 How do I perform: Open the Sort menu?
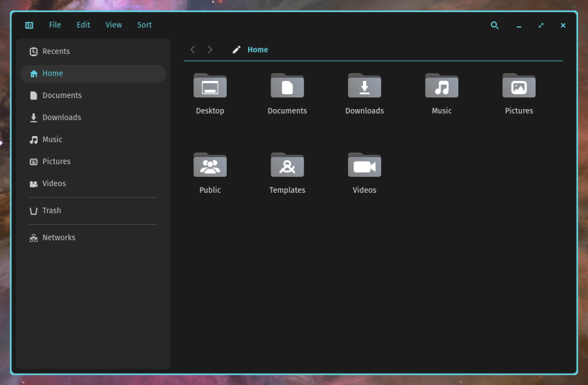[x=144, y=25]
